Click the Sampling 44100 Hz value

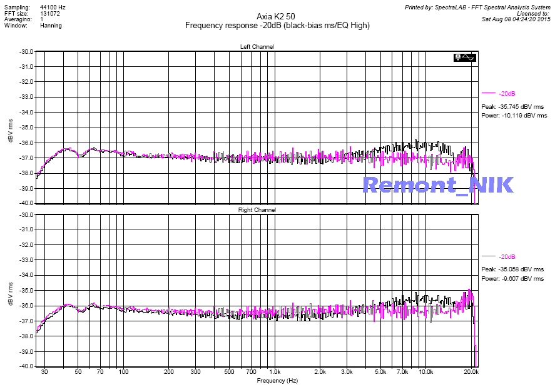tap(53, 7)
